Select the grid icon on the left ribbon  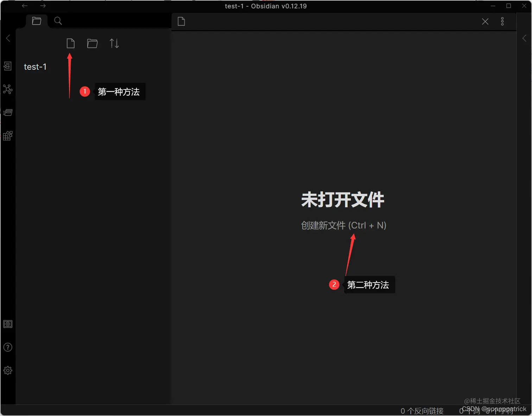click(x=8, y=136)
